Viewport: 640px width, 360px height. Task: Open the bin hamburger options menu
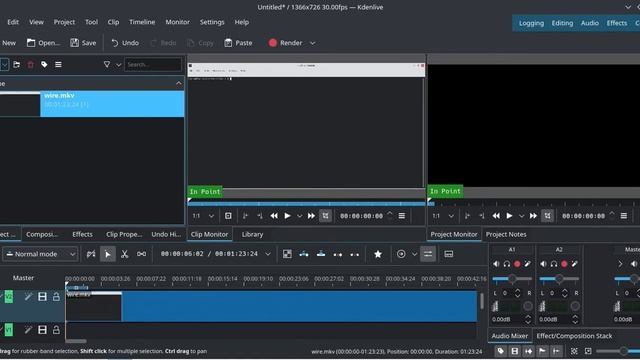[58, 64]
